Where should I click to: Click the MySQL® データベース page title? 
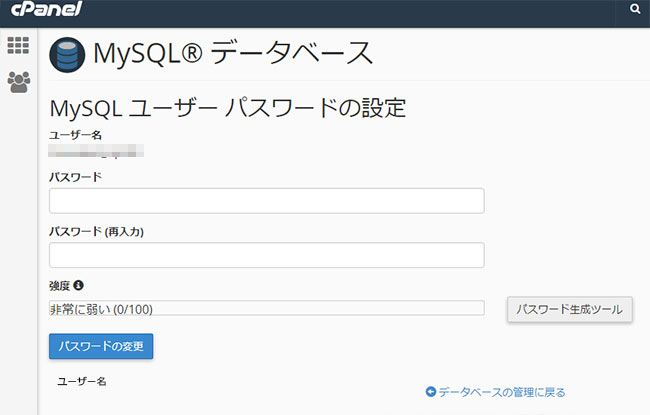[233, 54]
